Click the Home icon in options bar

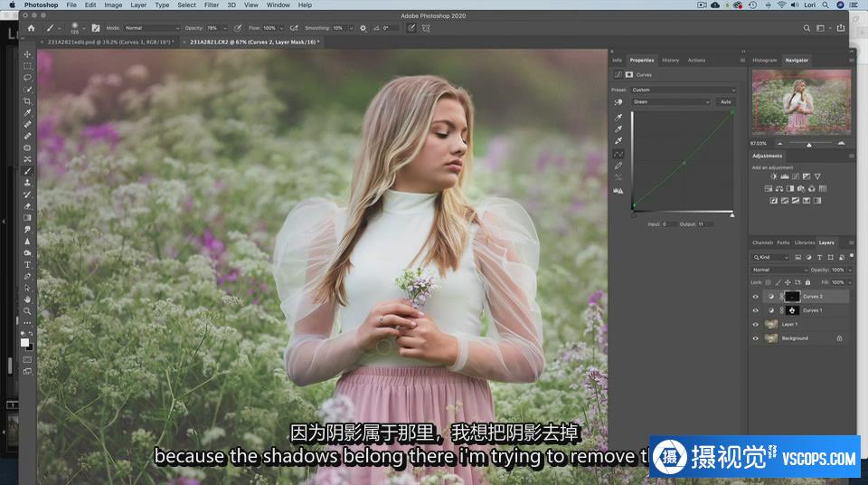(x=31, y=28)
